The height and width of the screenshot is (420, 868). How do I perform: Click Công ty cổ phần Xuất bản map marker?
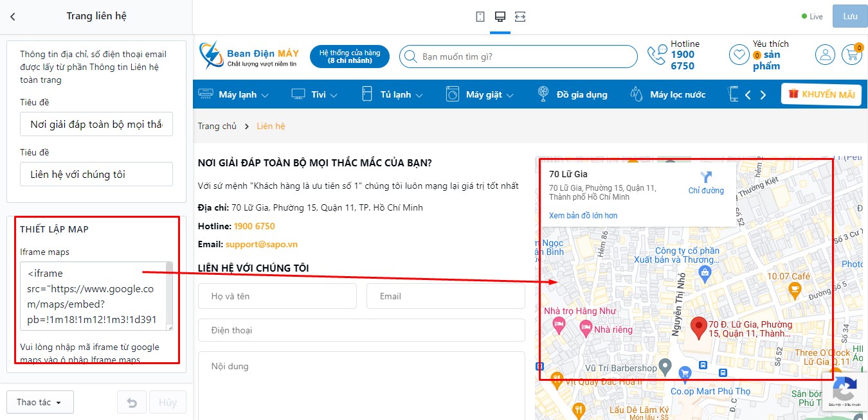tap(706, 274)
